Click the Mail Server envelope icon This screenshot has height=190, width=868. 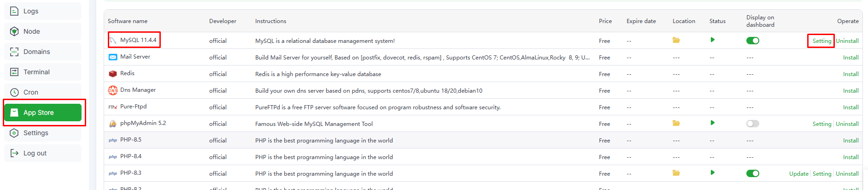coord(113,57)
